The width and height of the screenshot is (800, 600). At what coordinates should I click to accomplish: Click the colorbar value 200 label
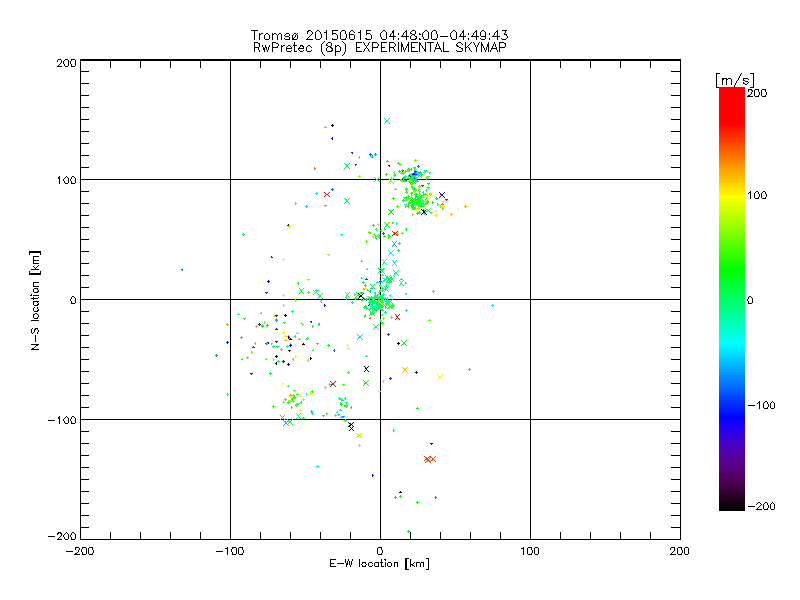757,93
